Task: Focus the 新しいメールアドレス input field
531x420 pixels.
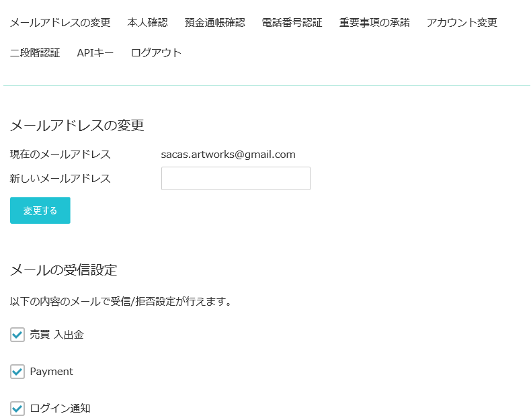Action: point(235,179)
